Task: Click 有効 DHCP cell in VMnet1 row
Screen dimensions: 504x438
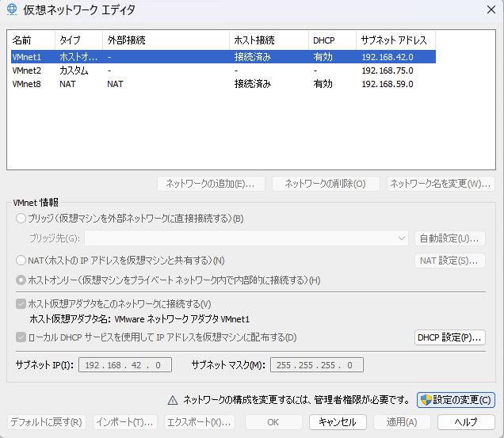Action: point(323,57)
